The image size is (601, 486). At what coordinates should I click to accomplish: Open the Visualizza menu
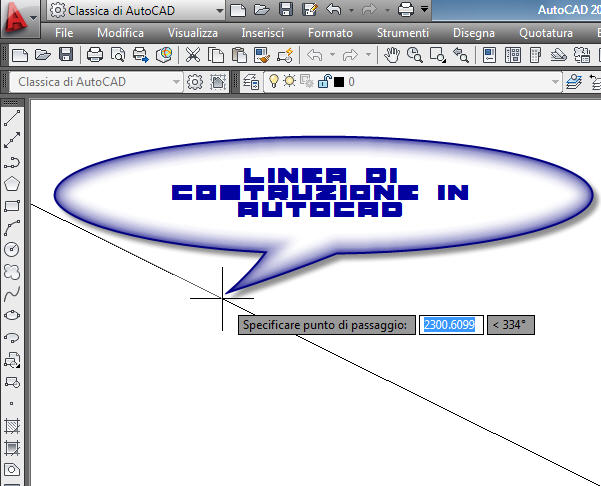(x=193, y=33)
